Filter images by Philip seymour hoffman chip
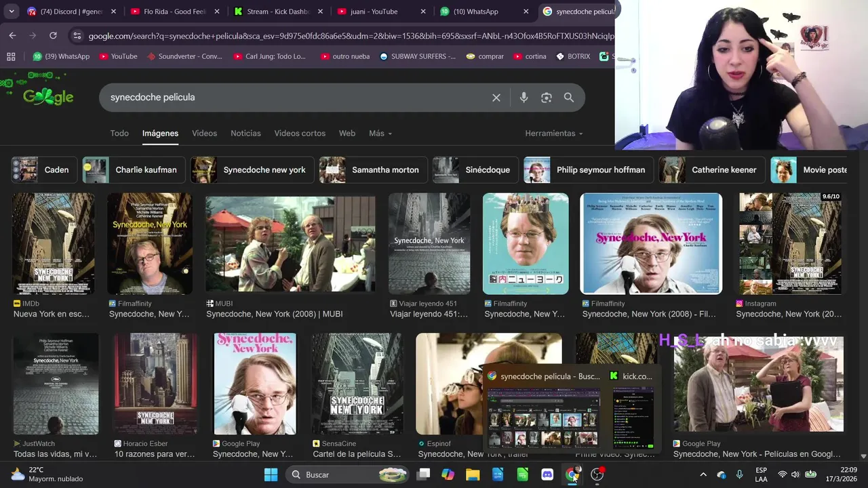 [x=589, y=170]
